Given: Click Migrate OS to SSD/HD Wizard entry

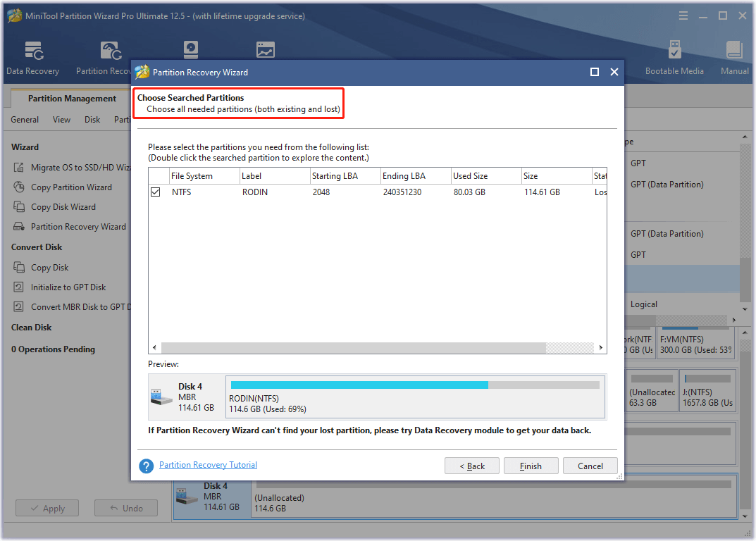Looking at the screenshot, I should point(80,168).
